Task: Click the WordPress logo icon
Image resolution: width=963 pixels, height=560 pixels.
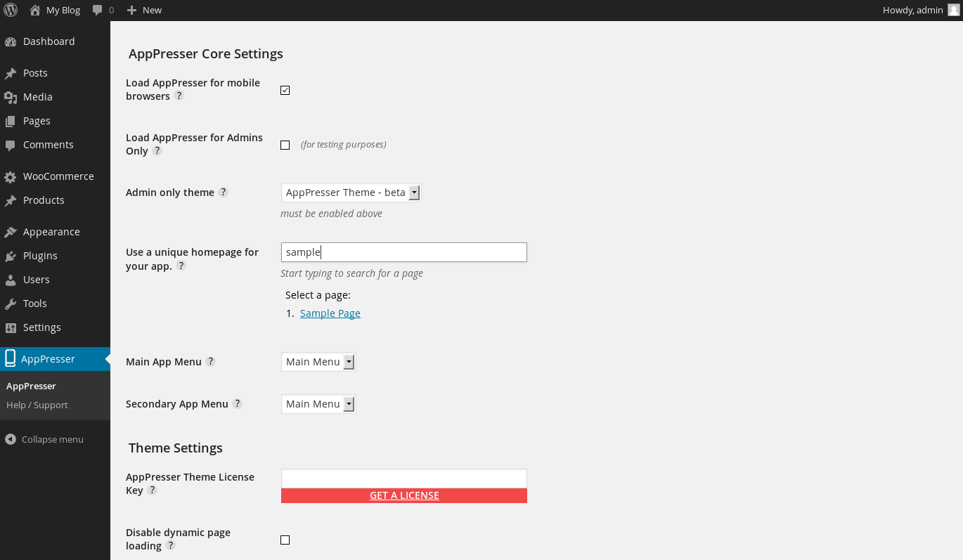Action: pyautogui.click(x=11, y=11)
